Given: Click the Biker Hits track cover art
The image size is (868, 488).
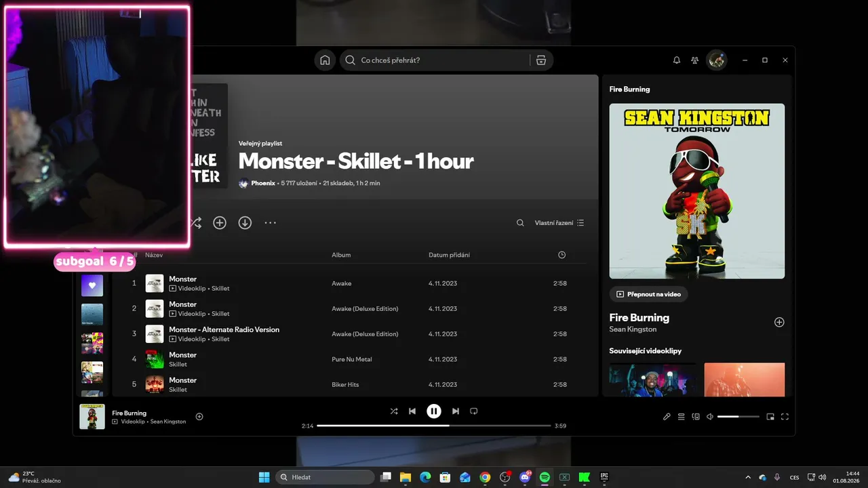Looking at the screenshot, I should [155, 385].
